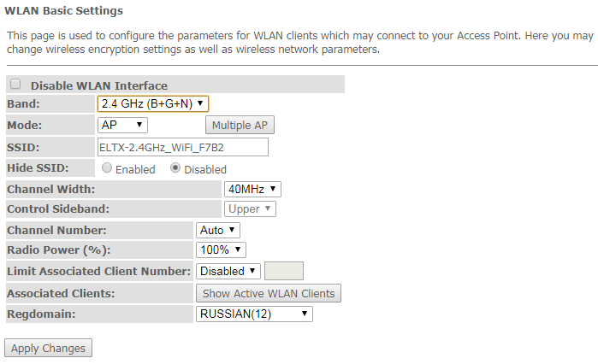
Task: Click the Multiple AP button
Action: click(x=240, y=126)
